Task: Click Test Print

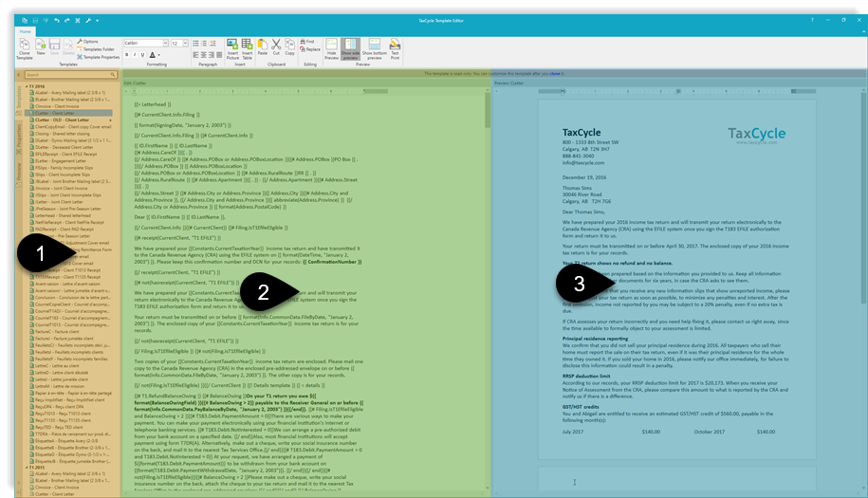Action: point(395,49)
